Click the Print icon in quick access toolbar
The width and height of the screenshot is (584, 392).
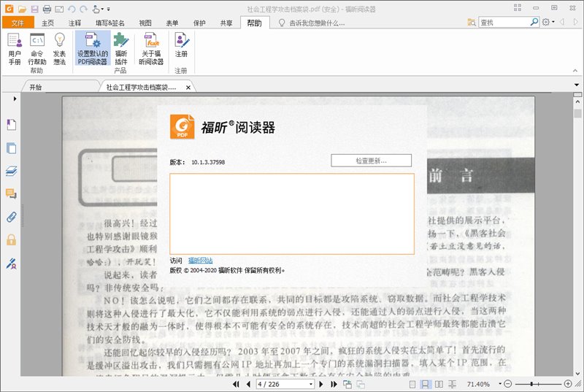tap(47, 9)
